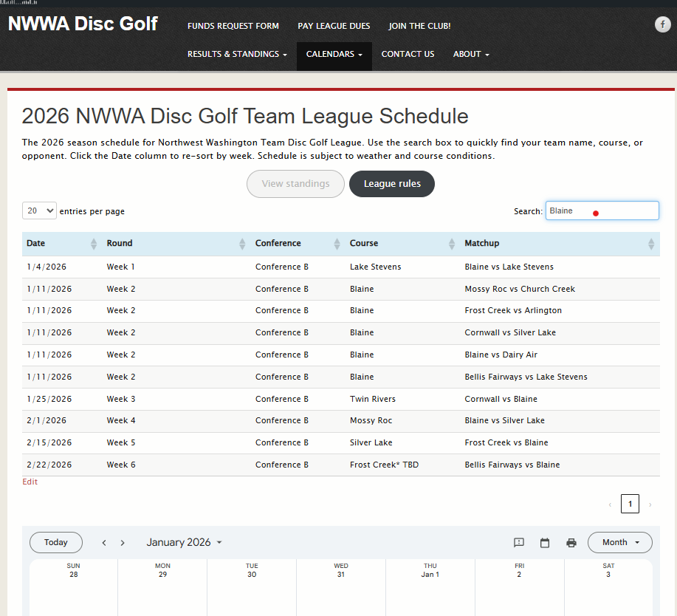Image resolution: width=677 pixels, height=616 pixels.
Task: Open the Calendars menu
Action: point(334,54)
